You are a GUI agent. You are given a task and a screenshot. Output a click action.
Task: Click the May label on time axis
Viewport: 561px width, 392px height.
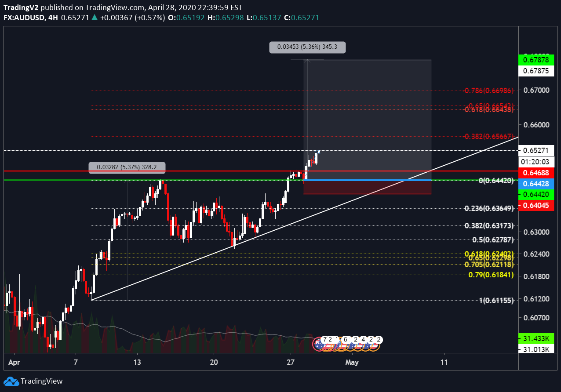[352, 362]
